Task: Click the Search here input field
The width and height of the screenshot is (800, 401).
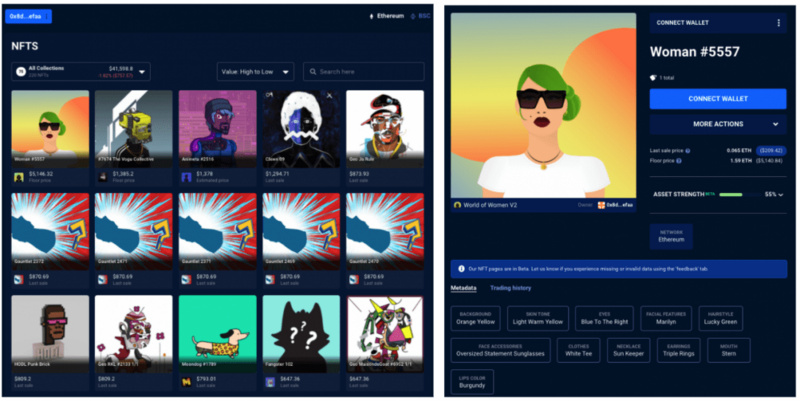Action: click(364, 72)
